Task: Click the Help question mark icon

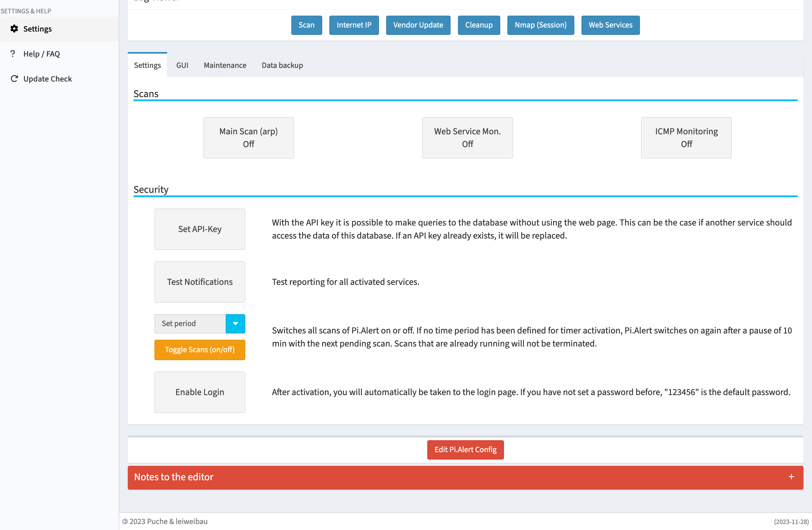Action: click(x=13, y=54)
